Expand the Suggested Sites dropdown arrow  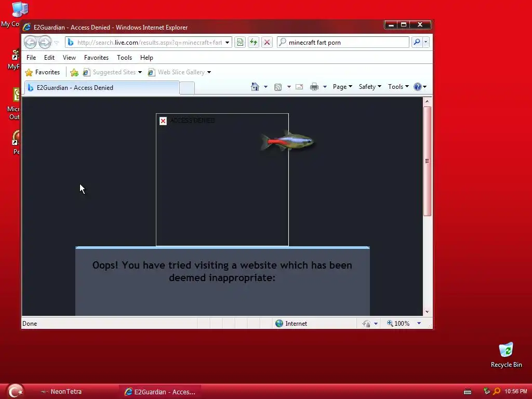coord(140,72)
